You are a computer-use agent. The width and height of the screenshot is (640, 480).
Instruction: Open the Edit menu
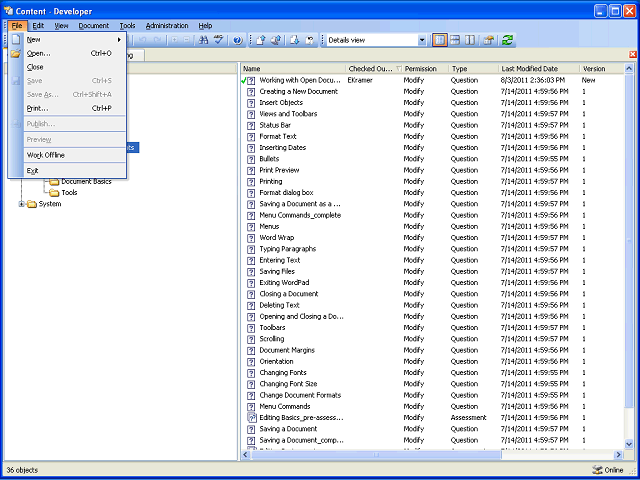coord(38,25)
